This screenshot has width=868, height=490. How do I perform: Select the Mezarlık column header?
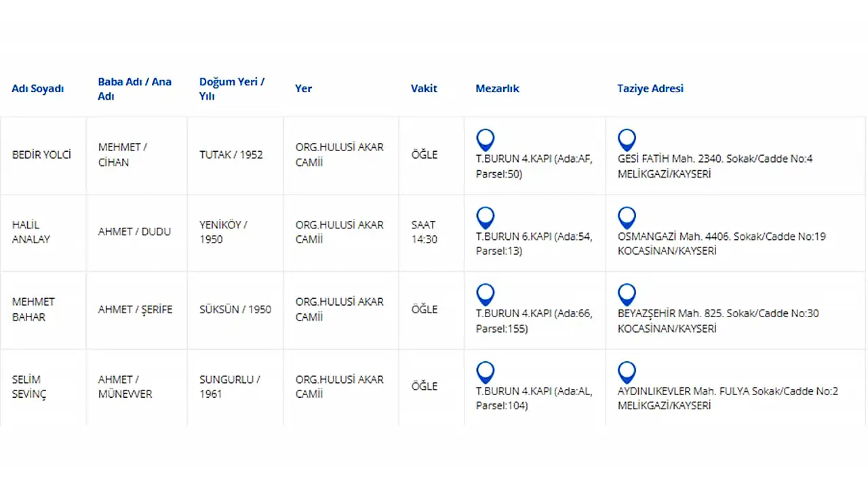[497, 89]
